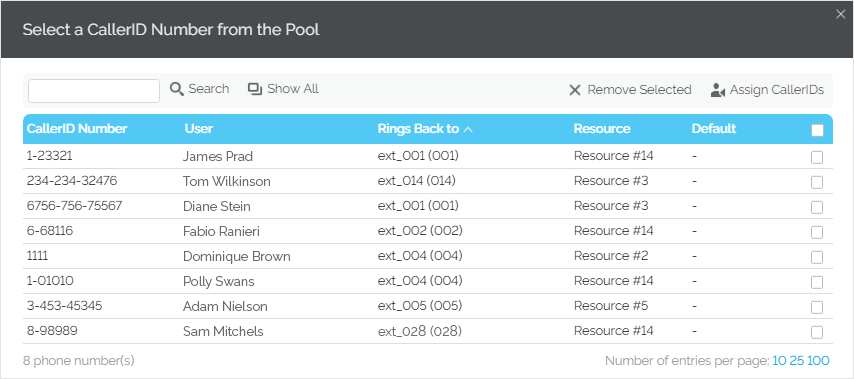The width and height of the screenshot is (854, 379).
Task: Click CallerID number 1-23321
Action: click(x=50, y=156)
